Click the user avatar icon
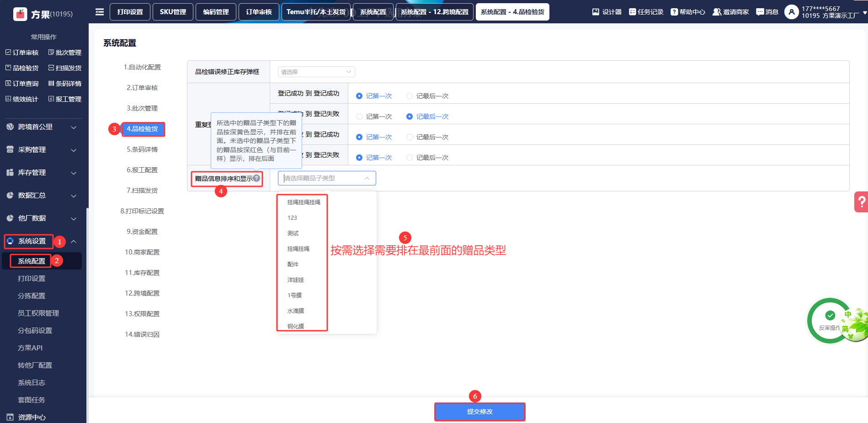Screen dimensions: 868x423 click(792, 12)
